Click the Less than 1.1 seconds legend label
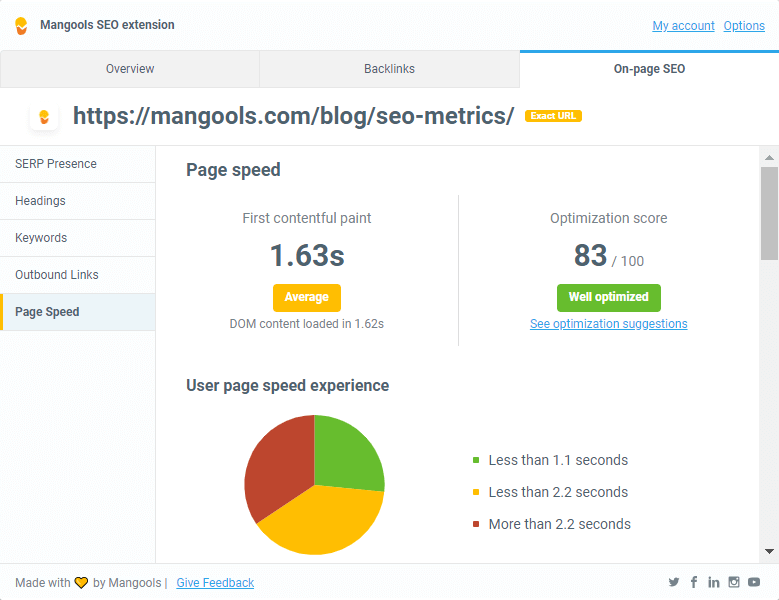 pos(558,460)
